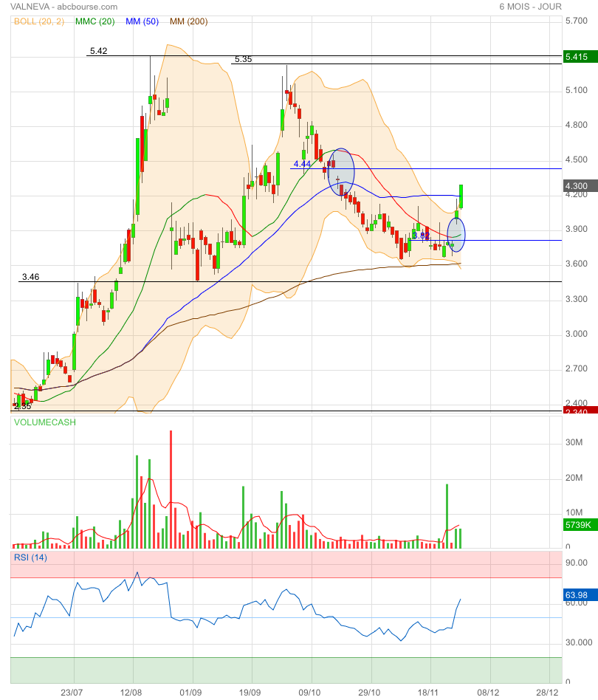The width and height of the screenshot is (598, 700).
Task: Select the VOLUMECASH panel label
Action: pyautogui.click(x=44, y=422)
